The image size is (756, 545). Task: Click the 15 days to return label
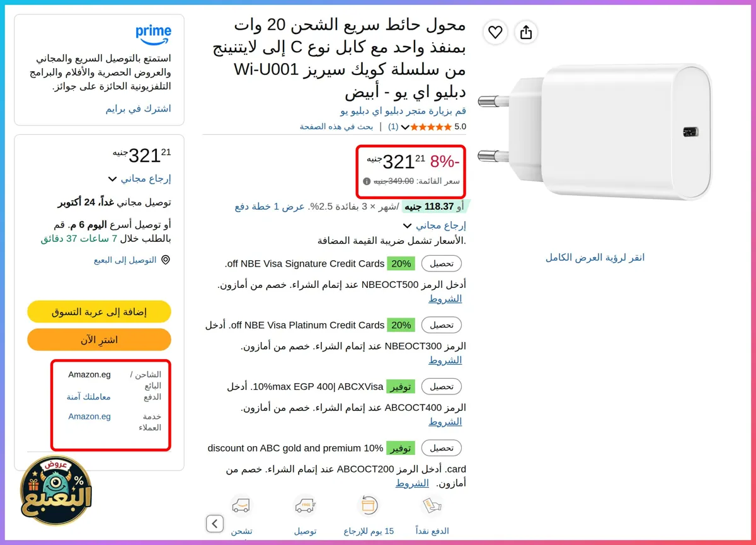(x=369, y=531)
